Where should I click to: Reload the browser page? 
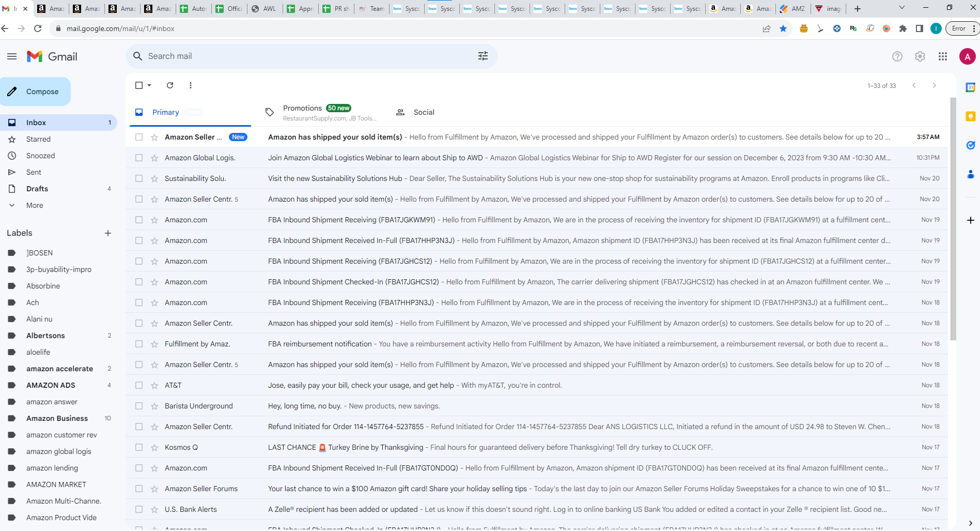coord(38,28)
